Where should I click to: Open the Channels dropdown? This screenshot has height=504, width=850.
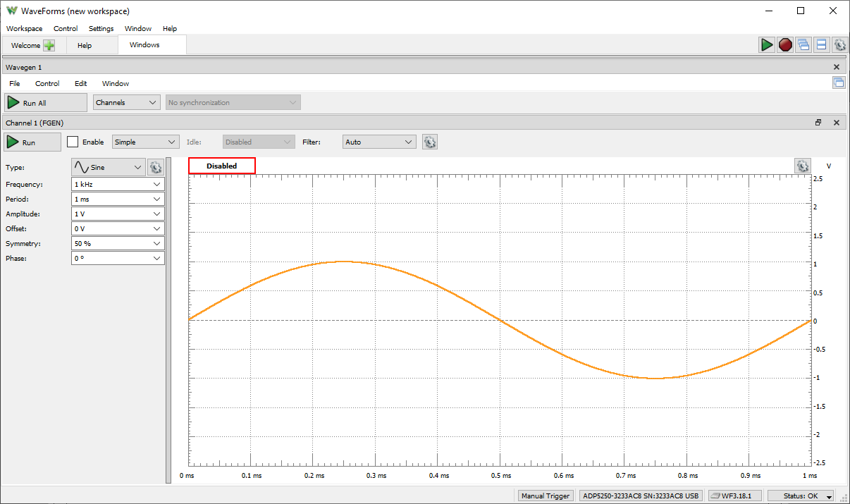coord(127,102)
